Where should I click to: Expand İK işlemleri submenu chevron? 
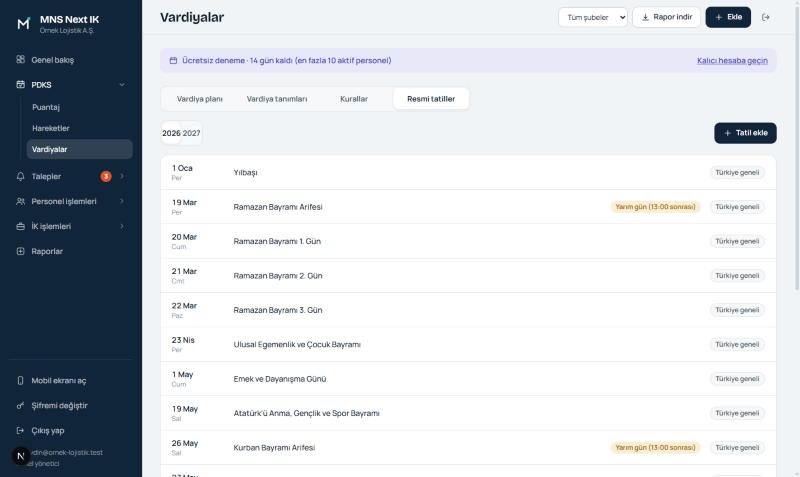point(122,226)
